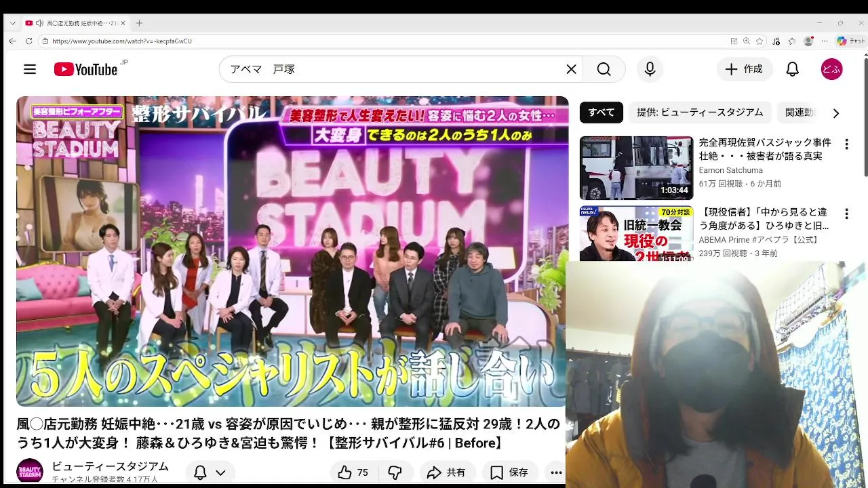Click the Beauty Stadium video player
Image resolution: width=868 pixels, height=488 pixels.
pos(292,251)
